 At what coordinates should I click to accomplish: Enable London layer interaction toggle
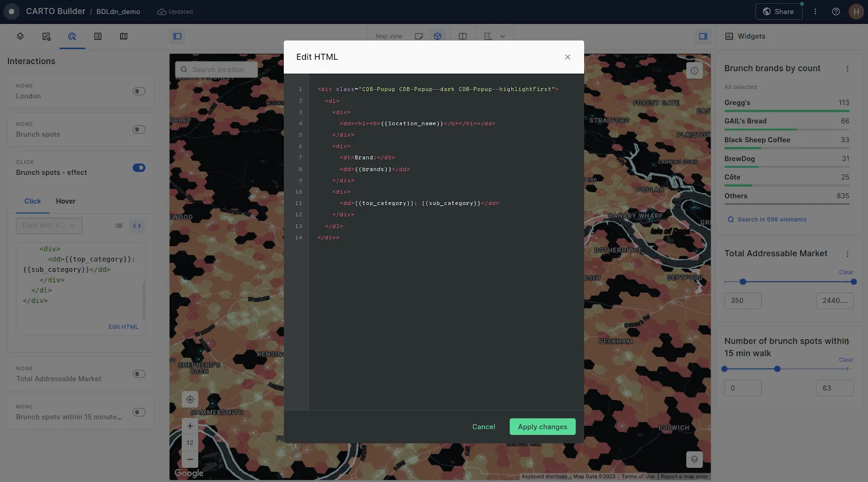[139, 91]
